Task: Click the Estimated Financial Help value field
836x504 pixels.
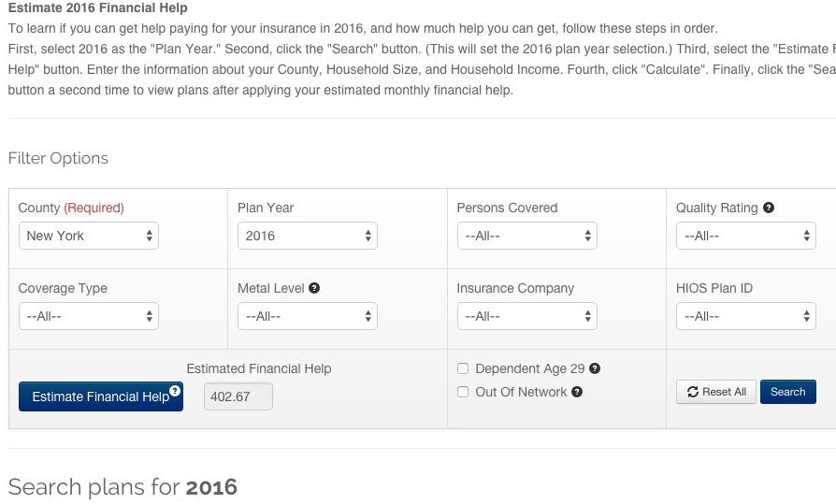Action: pos(238,396)
